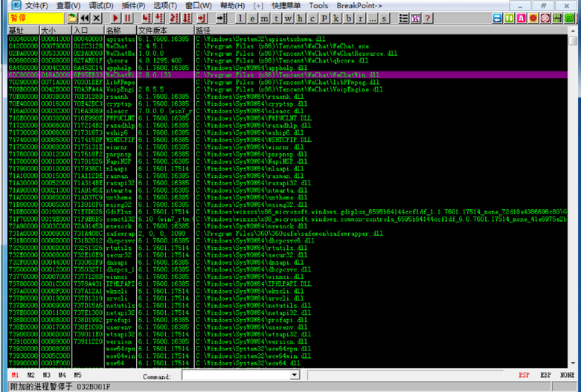Viewport: 581px width, 392px height.
Task: Click the blue refresh arrows plugin icon
Action: 497,18
